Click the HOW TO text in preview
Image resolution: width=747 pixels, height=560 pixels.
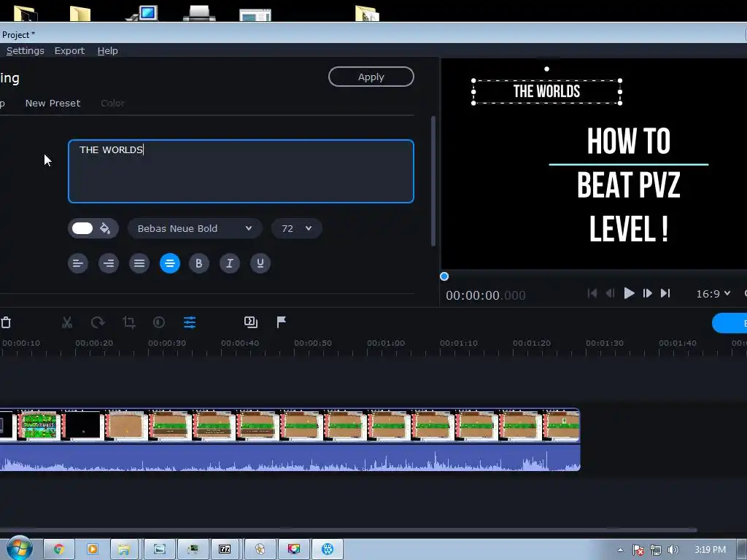pos(628,141)
